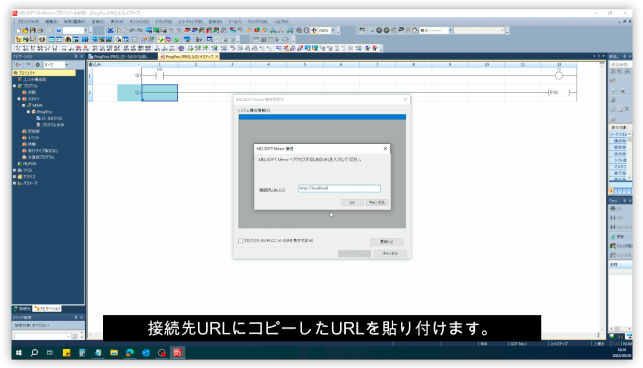The width and height of the screenshot is (643, 368).
Task: Switch to ナビゲーション panel tab
Action: coord(47,309)
